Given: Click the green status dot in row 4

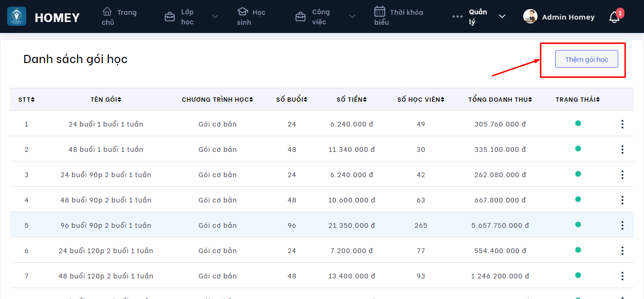Looking at the screenshot, I should [x=578, y=199].
